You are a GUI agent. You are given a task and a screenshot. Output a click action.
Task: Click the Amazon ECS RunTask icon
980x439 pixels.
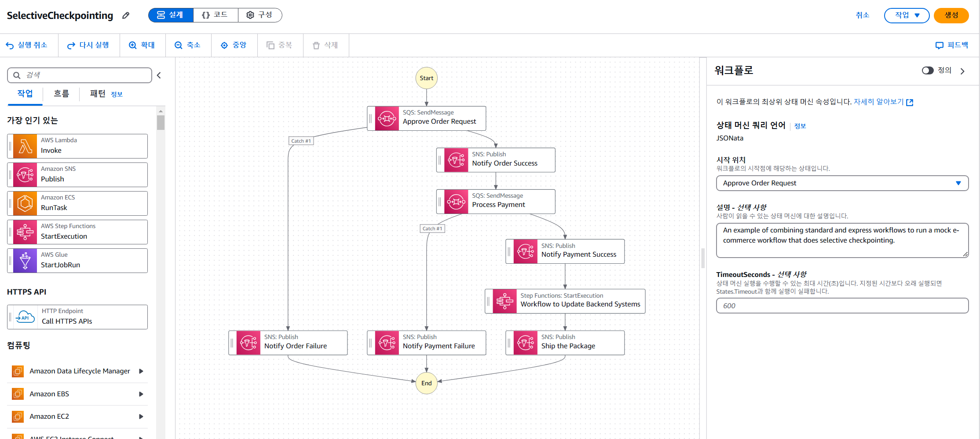tap(25, 203)
